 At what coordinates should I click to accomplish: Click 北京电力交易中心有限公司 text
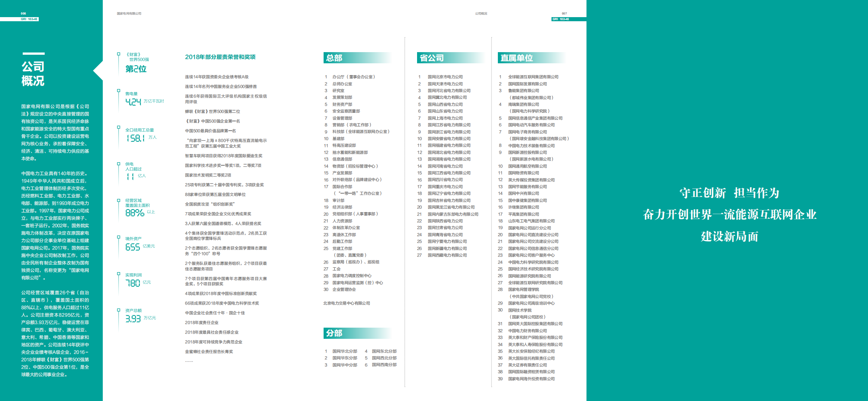click(347, 303)
